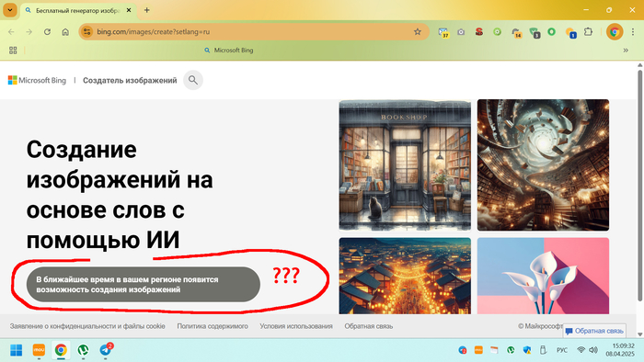Open the spiral library sample image
Screen dimensions: 644x362
click(x=543, y=165)
